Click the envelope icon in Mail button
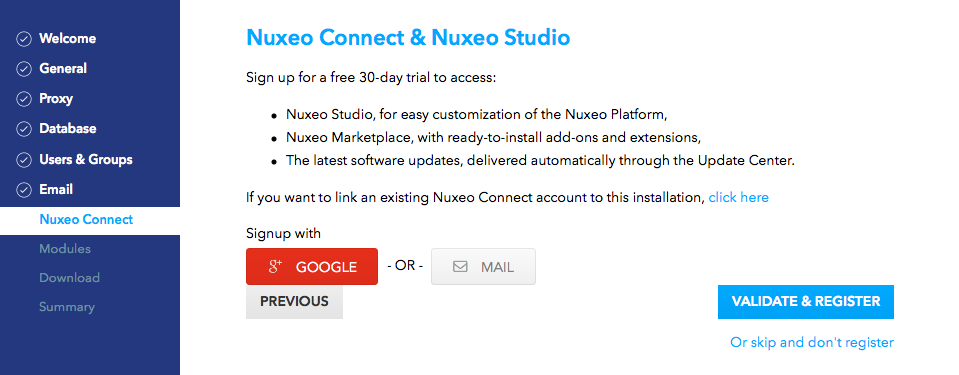Viewport: 959px width, 375px height. 460,267
